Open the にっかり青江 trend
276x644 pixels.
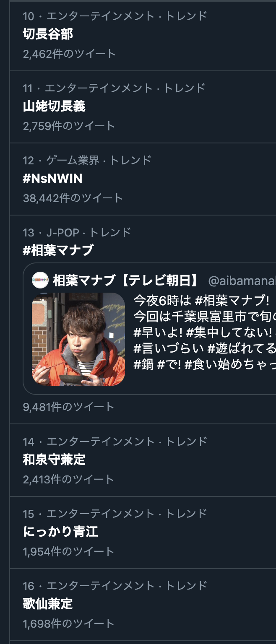60,532
